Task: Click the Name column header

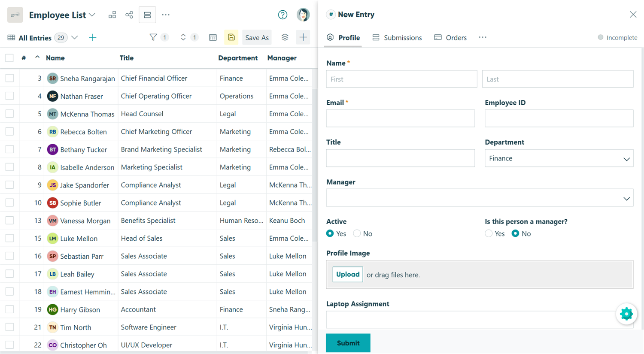Action: point(55,58)
